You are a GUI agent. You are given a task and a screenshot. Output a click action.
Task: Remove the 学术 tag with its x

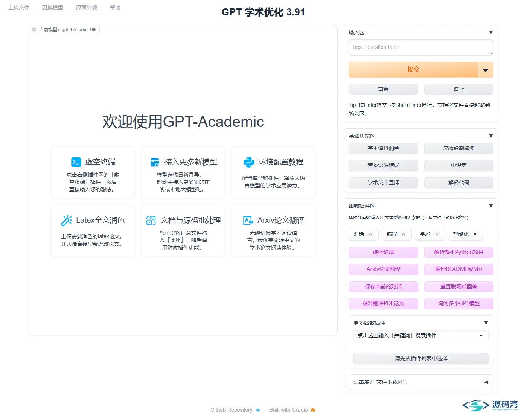[437, 234]
